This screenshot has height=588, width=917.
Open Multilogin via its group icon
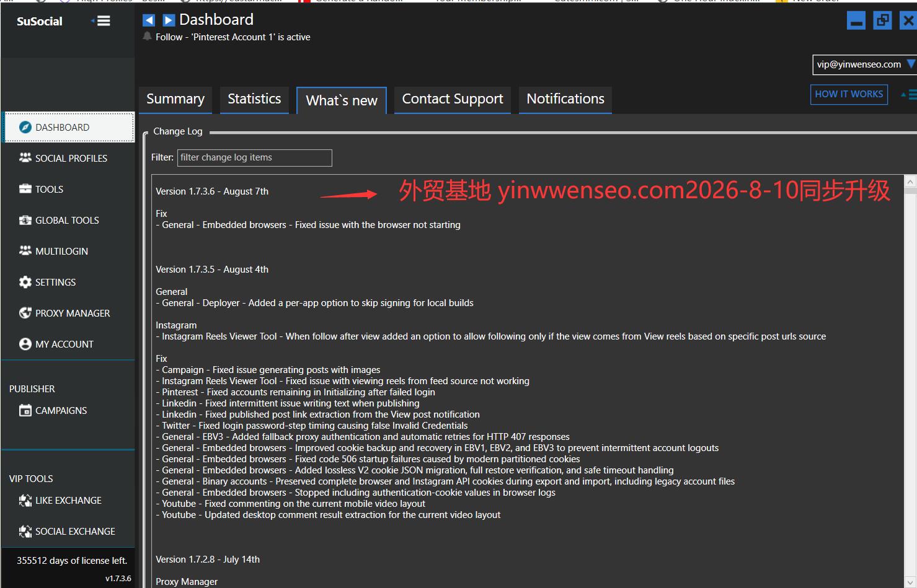tap(25, 251)
